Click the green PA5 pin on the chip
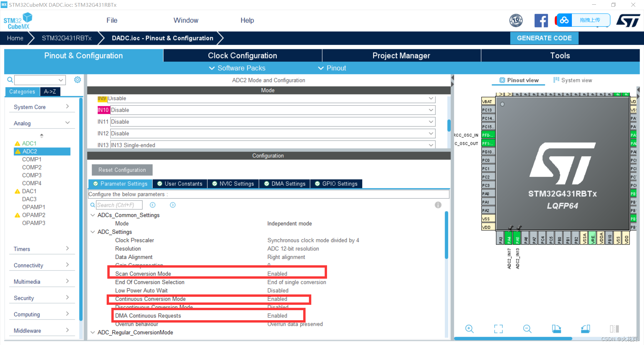The height and width of the screenshot is (345, 644). point(517,238)
